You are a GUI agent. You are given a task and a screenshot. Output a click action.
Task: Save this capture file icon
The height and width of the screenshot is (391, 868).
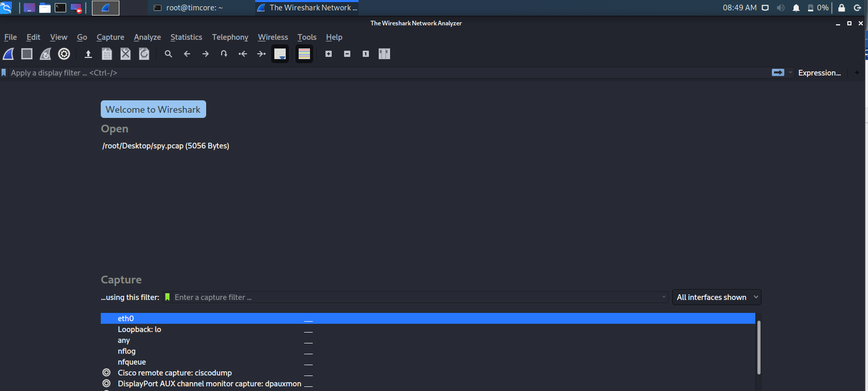[107, 54]
